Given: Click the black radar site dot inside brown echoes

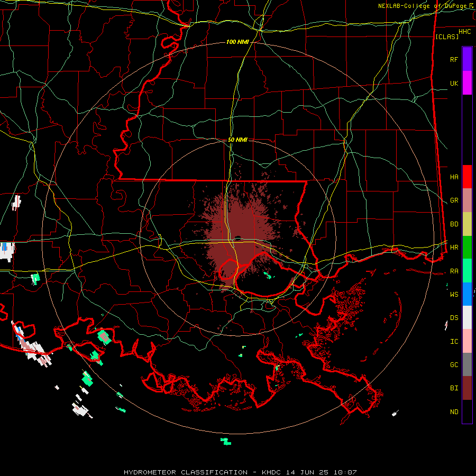Looking at the screenshot, I should [237, 237].
